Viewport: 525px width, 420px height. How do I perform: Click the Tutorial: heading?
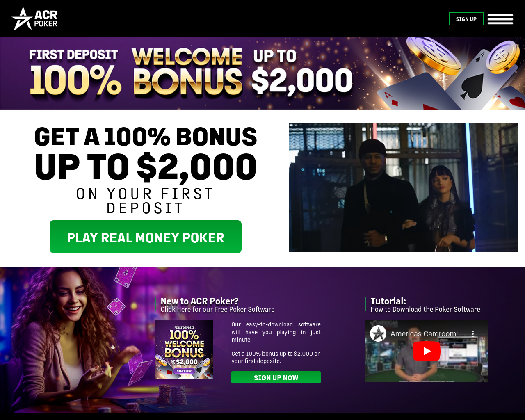click(388, 301)
